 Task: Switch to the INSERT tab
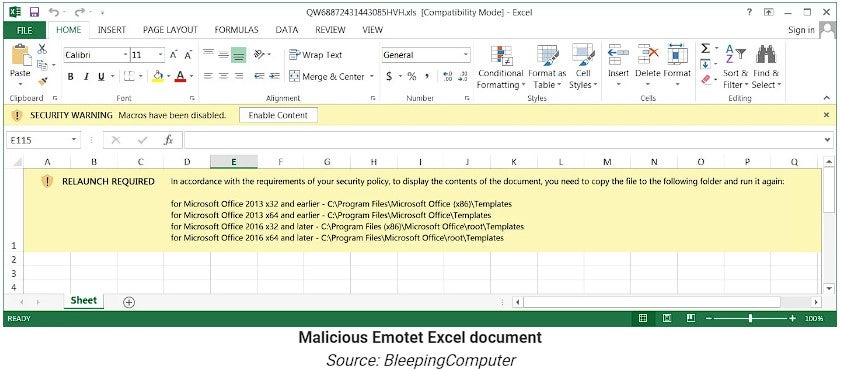click(x=112, y=30)
